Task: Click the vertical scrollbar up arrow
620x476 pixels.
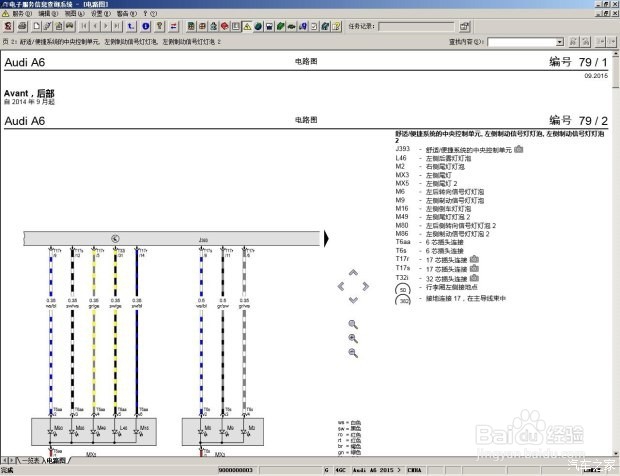Action: (616, 53)
